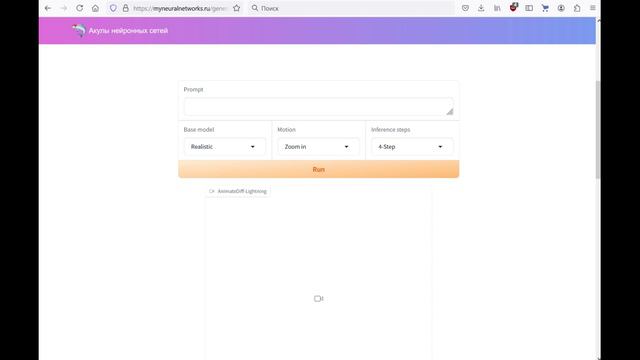This screenshot has height=360, width=640.
Task: Click the Base model label
Action: point(199,129)
